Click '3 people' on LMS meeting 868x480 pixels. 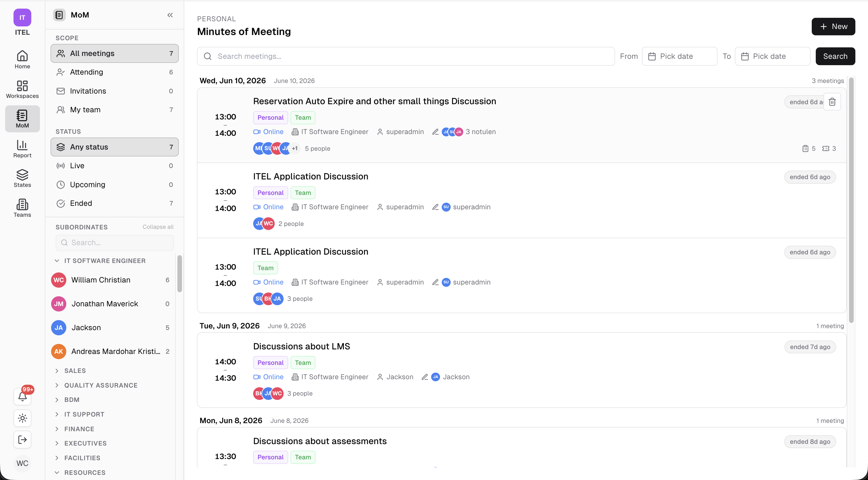[300, 393]
